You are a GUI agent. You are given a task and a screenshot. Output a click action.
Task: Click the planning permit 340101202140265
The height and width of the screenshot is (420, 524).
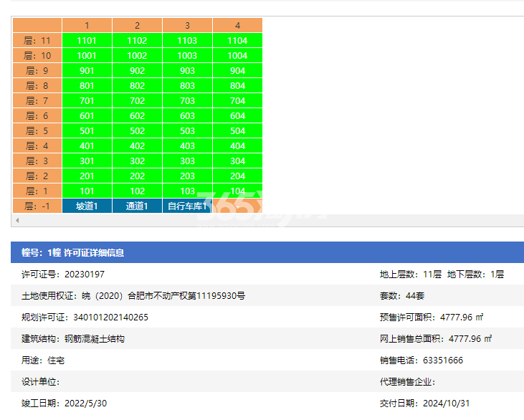(110, 317)
